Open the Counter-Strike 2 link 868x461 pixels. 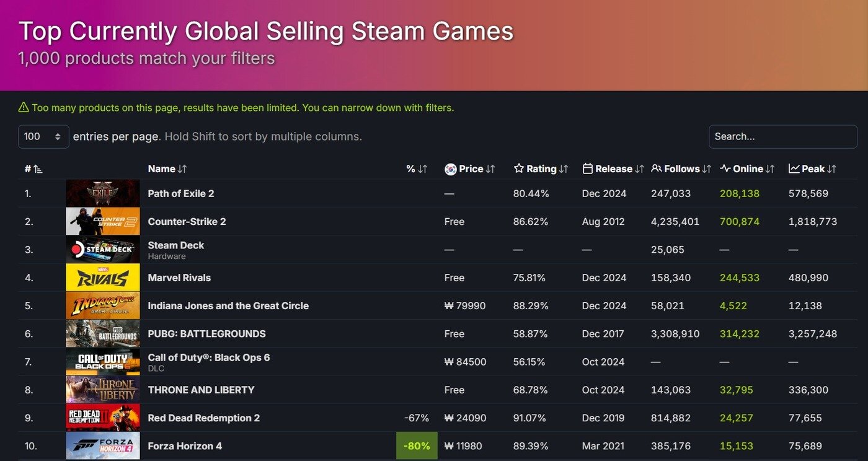[187, 221]
